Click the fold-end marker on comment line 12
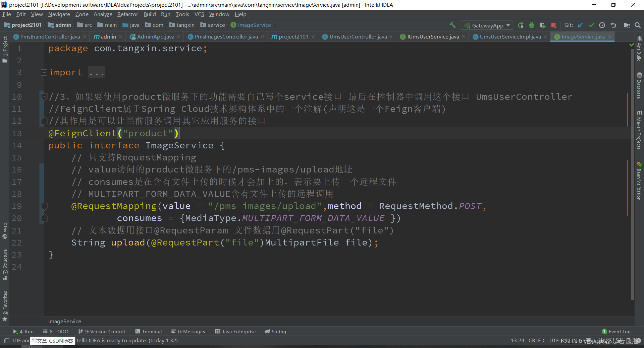This screenshot has height=348, width=644. pos(44,121)
